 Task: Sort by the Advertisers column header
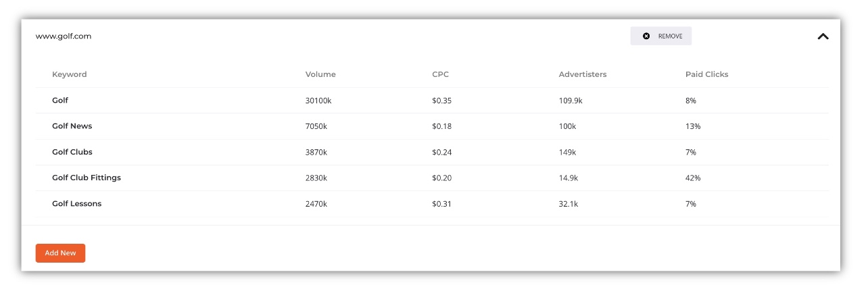coord(583,74)
